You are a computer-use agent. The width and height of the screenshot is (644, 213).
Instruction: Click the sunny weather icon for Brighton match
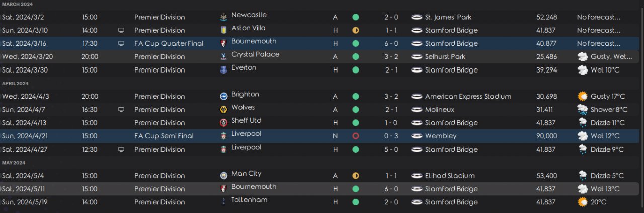583,96
